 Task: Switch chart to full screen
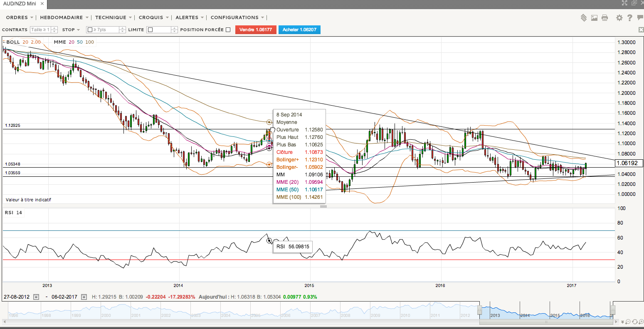624,3
